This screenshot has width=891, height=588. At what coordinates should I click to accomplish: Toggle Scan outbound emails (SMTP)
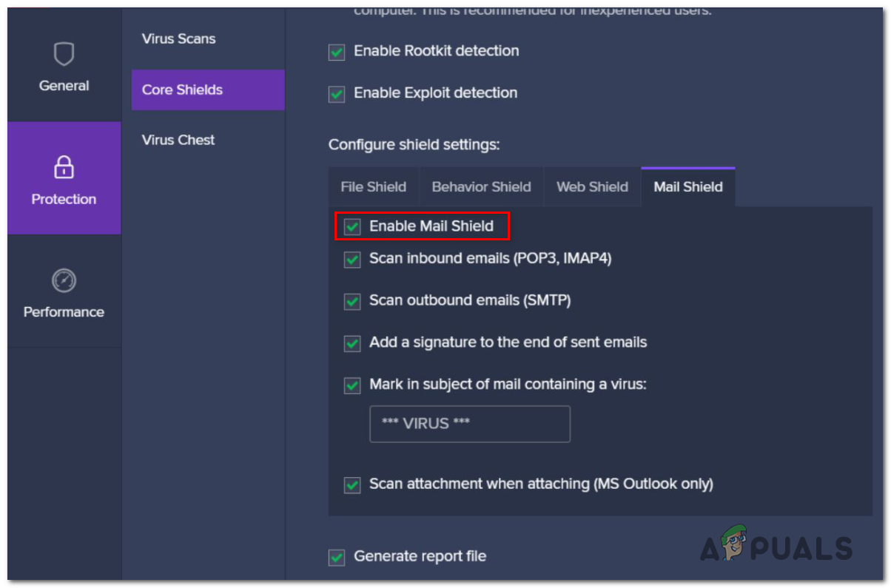[x=352, y=302]
